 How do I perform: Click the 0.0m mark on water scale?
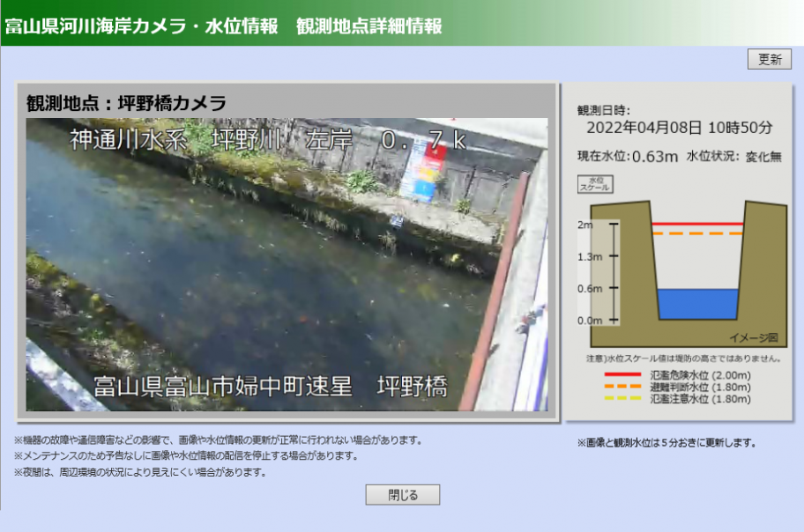(x=589, y=321)
